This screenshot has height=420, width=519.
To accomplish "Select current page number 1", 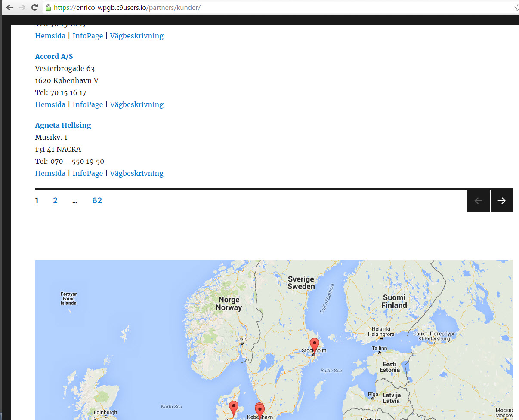I will point(37,200).
